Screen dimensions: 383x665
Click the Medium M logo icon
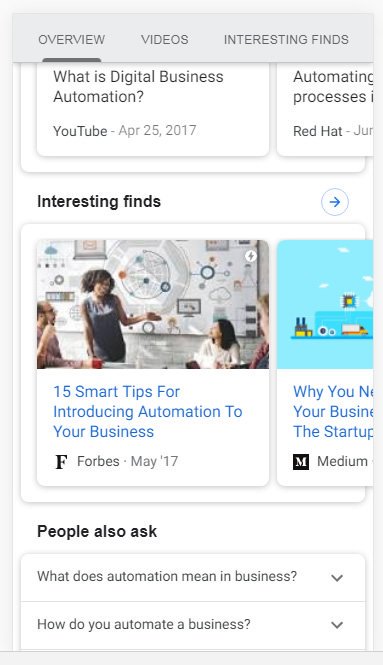301,461
